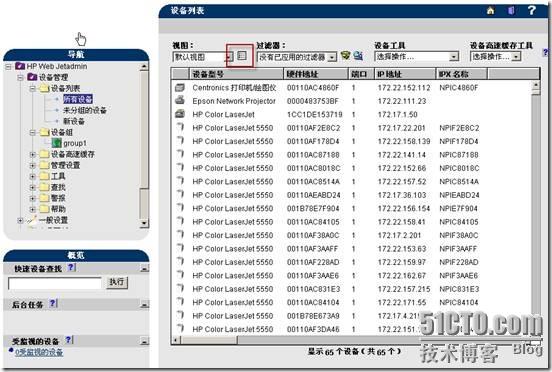552x372 pixels.
Task: Click the quick device search input field
Action: click(55, 283)
